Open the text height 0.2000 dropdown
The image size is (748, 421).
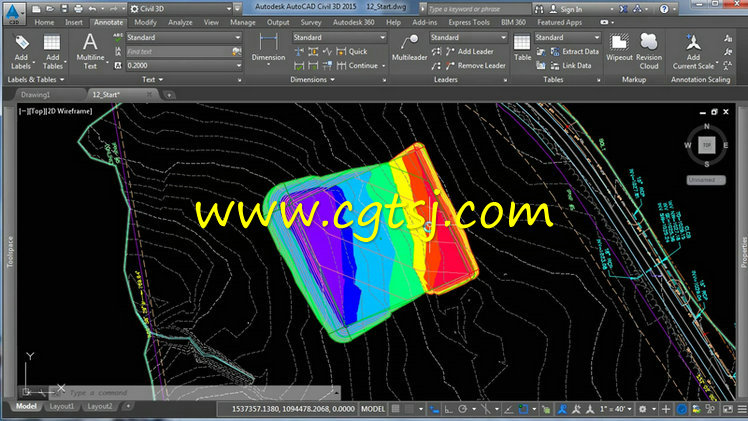[184, 65]
